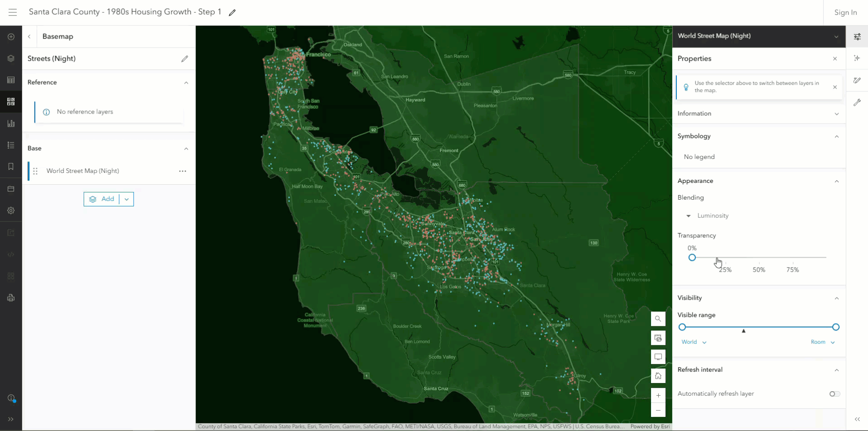Close the Properties panel

click(835, 59)
